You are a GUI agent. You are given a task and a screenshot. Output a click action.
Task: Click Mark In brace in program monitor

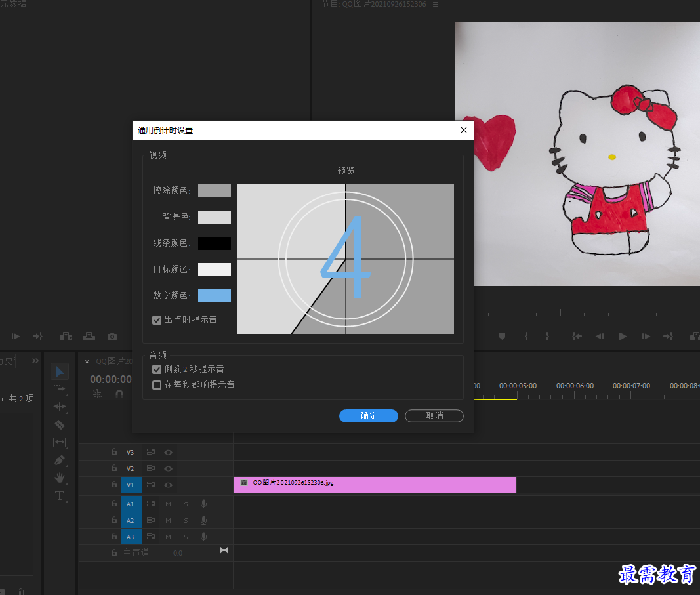point(526,336)
